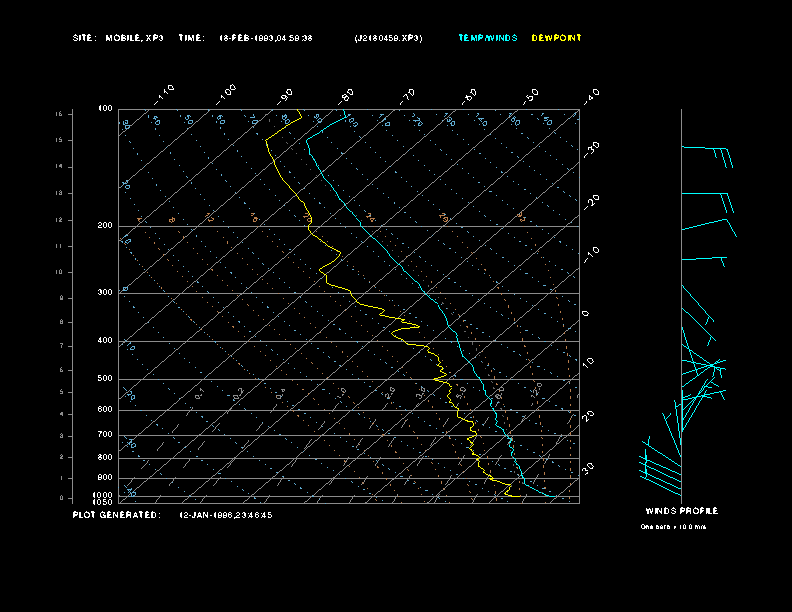
Task: Click the cyan TEMP/WINDS legend label
Action: point(487,38)
